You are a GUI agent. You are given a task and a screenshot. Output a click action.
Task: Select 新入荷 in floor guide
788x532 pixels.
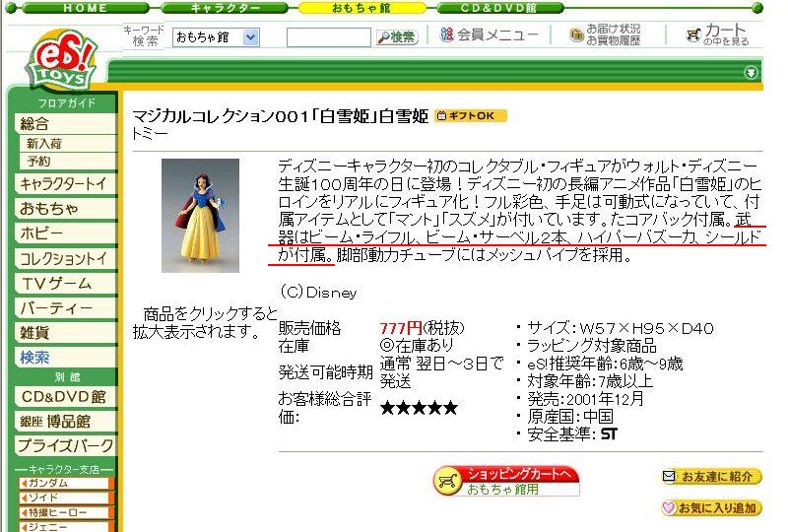click(68, 144)
